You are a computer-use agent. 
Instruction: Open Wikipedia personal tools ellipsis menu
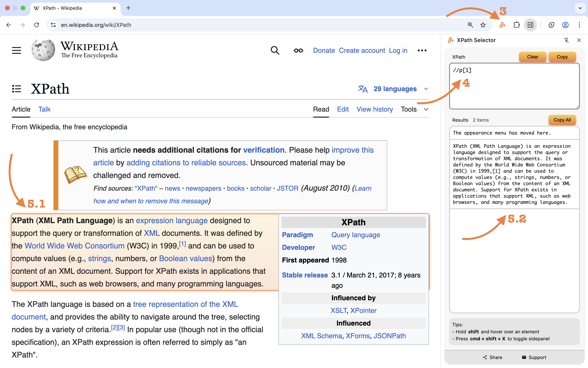click(422, 50)
